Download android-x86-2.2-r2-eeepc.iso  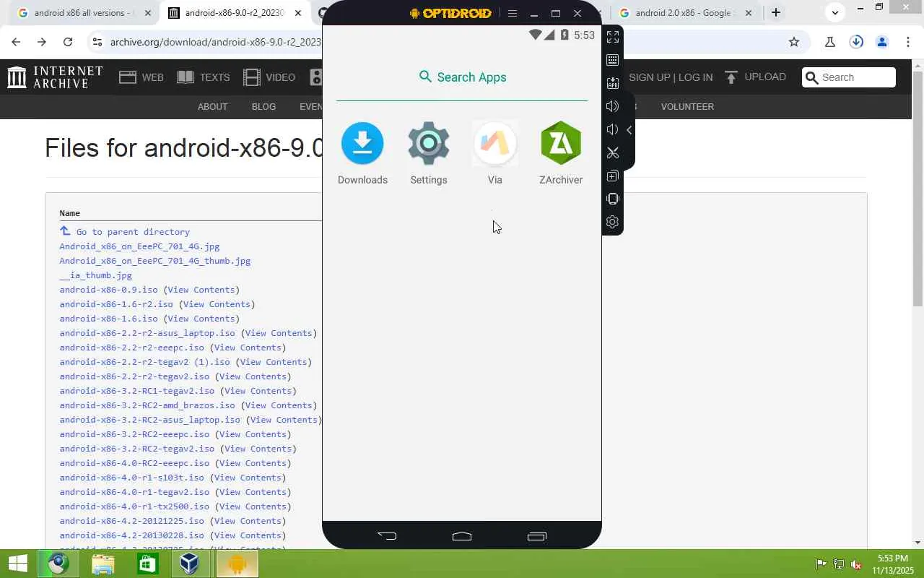coord(131,348)
